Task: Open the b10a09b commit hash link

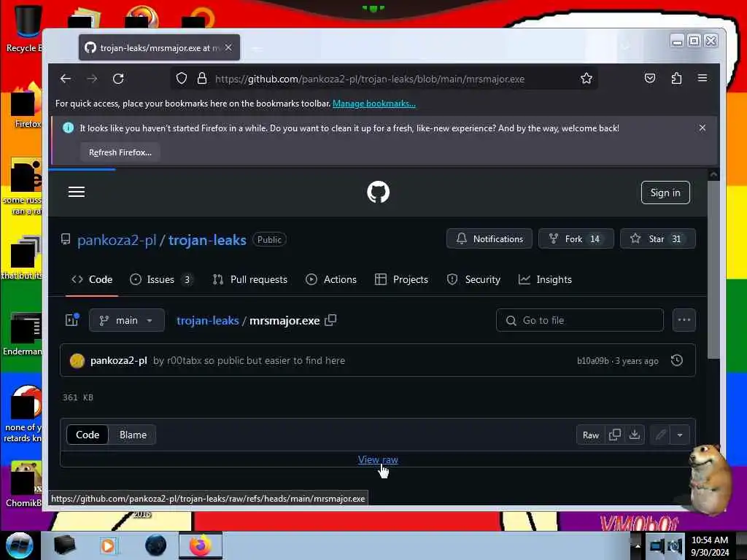Action: click(x=592, y=361)
